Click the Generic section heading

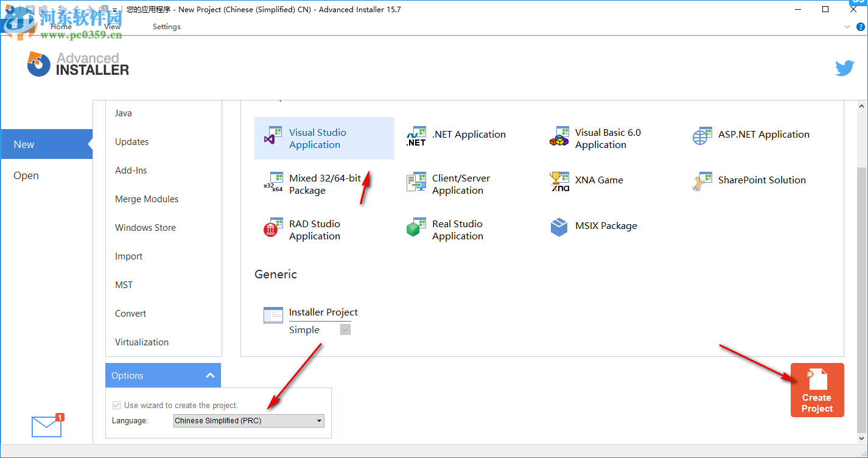click(276, 275)
